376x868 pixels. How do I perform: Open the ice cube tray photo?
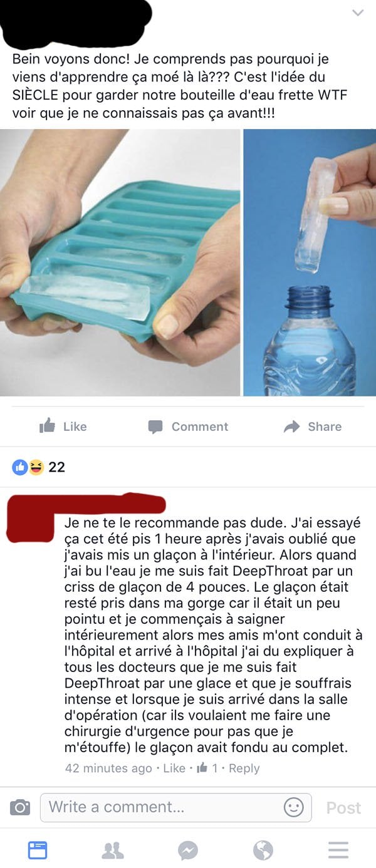click(x=120, y=262)
